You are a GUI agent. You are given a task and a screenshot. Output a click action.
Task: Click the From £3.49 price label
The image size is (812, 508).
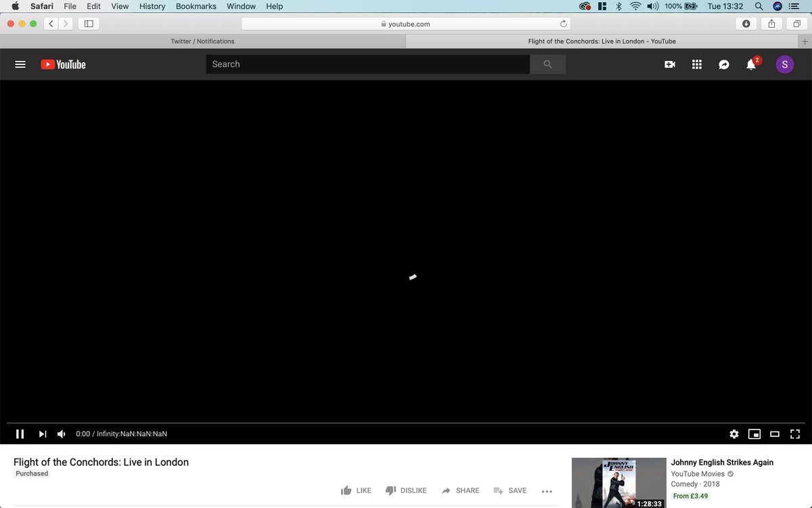690,496
